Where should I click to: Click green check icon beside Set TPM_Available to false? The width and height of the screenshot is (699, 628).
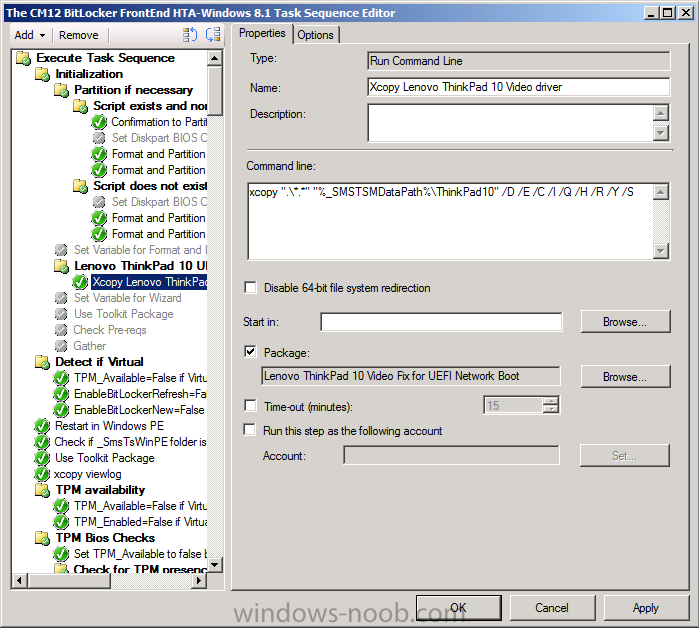pyautogui.click(x=61, y=554)
